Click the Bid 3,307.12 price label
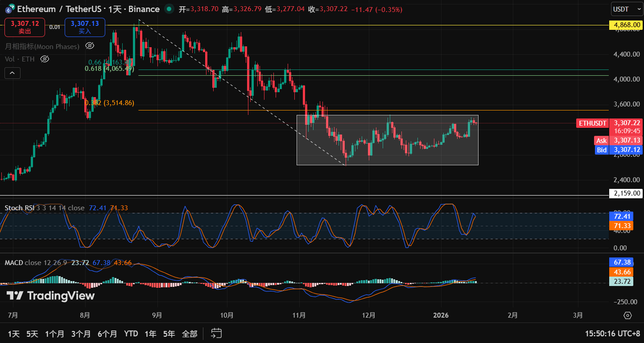This screenshot has width=644, height=343. point(618,150)
